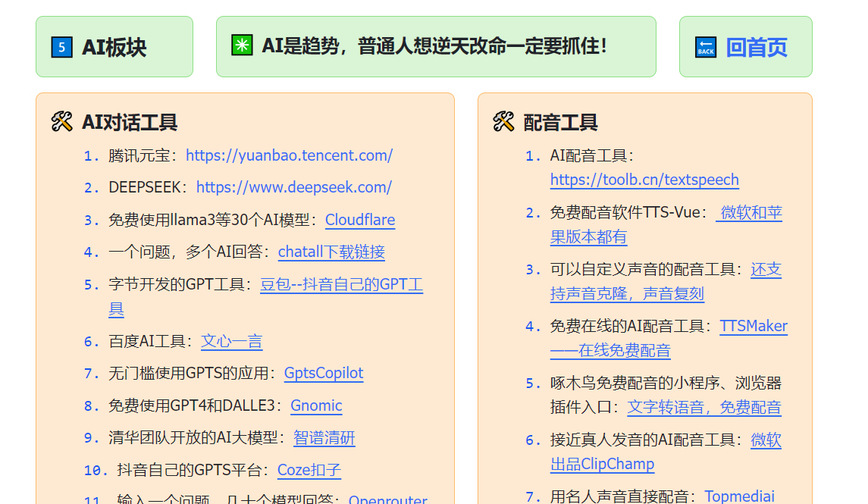This screenshot has width=868, height=504.
Task: Select the AI板块 header card
Action: (x=114, y=47)
